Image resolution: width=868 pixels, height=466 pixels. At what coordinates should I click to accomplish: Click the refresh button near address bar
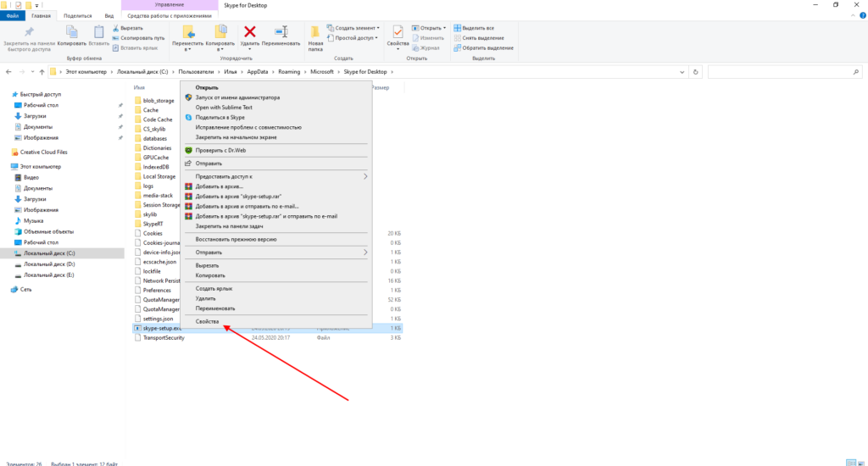pyautogui.click(x=696, y=72)
